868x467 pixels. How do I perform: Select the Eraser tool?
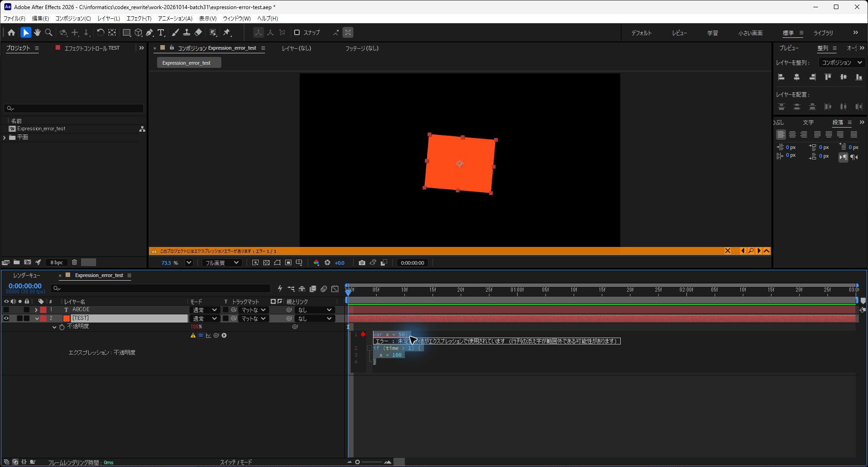pyautogui.click(x=198, y=32)
